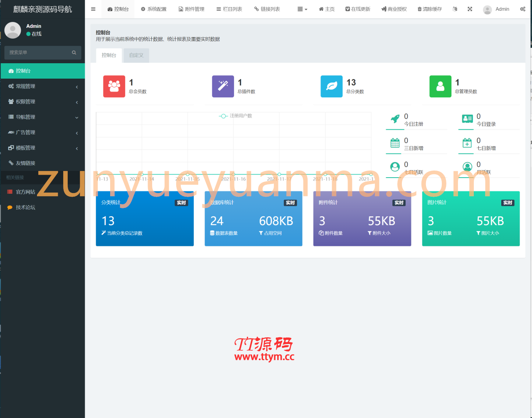Click the 数据库统计 card
This screenshot has height=418, width=532.
pyautogui.click(x=254, y=219)
